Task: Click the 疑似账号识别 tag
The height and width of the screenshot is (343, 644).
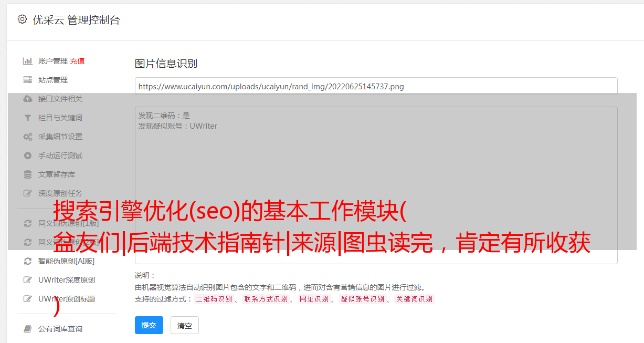Action: point(362,299)
